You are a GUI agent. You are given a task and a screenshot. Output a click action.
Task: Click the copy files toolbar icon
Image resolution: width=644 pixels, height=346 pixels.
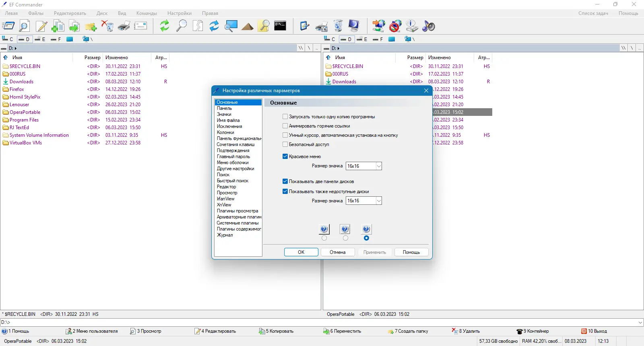tap(58, 26)
